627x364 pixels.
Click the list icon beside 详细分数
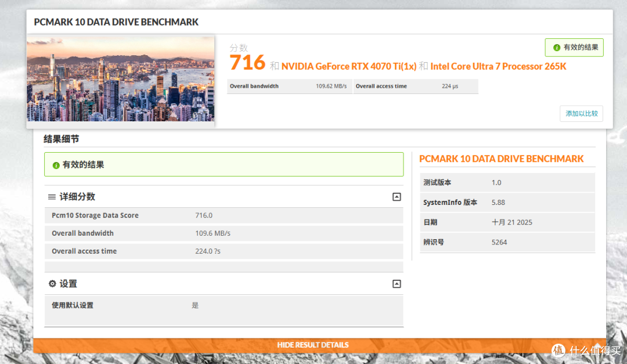point(52,197)
